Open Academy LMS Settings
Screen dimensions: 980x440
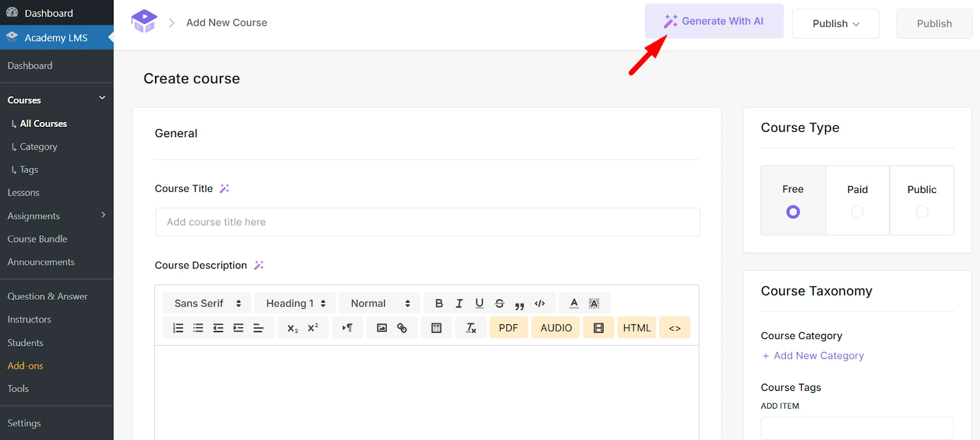pyautogui.click(x=24, y=423)
